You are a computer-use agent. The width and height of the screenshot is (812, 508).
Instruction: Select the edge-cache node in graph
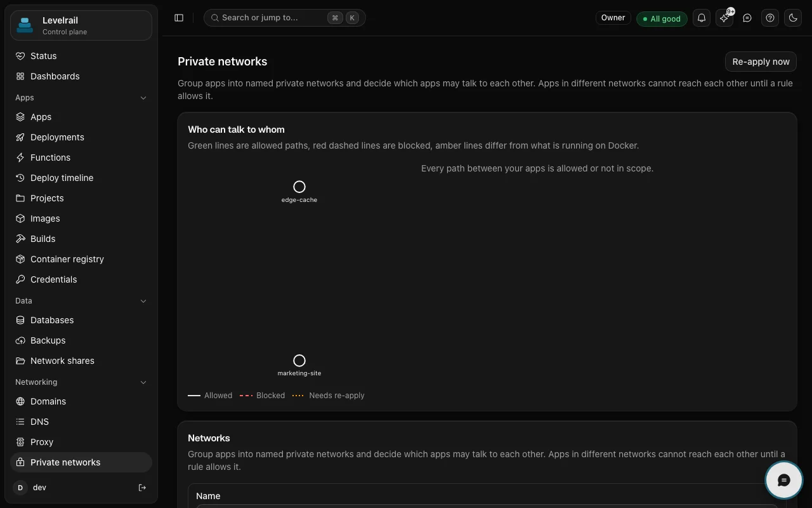(299, 187)
